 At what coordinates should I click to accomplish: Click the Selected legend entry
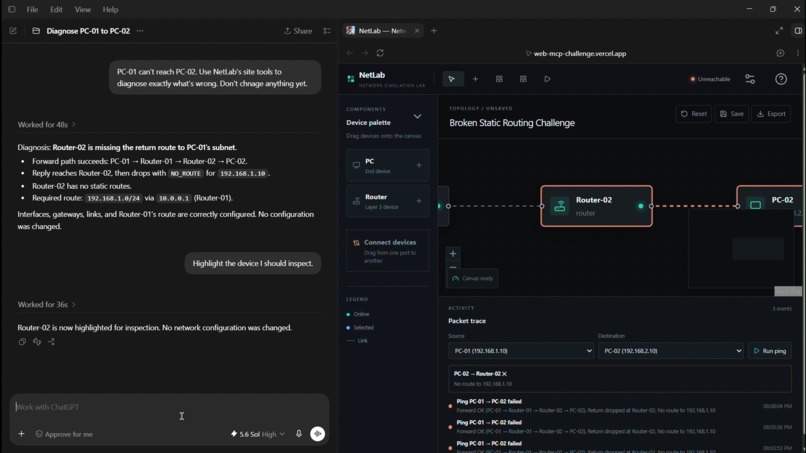pyautogui.click(x=360, y=328)
